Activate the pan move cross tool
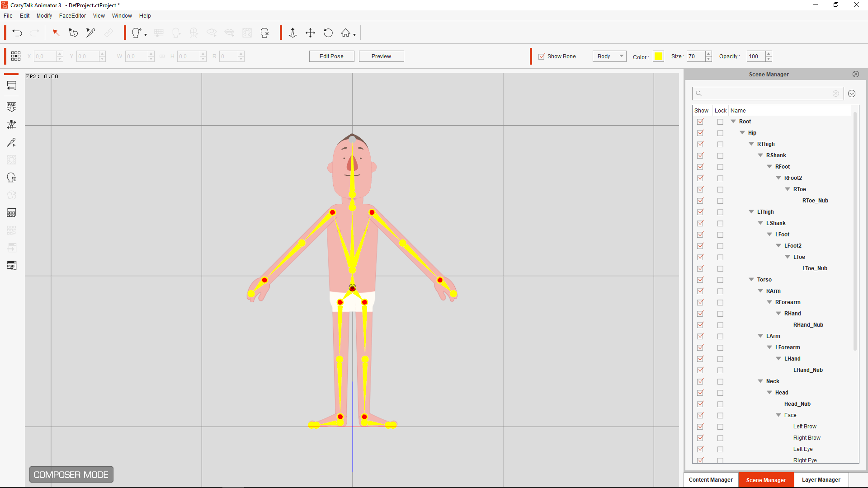The height and width of the screenshot is (488, 868). click(x=310, y=33)
